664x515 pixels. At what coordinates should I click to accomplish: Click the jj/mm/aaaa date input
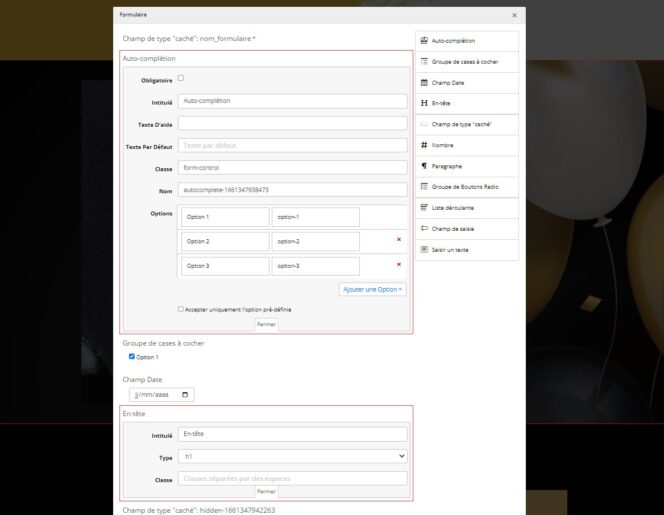tap(162, 395)
